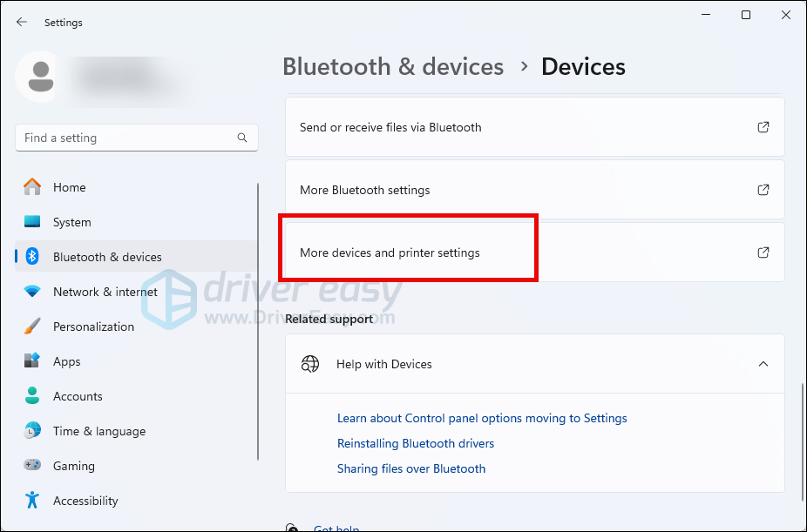Screen dimensions: 807x532
Task: Open Reinstalling Bluetooth drivers link
Action: 416,443
